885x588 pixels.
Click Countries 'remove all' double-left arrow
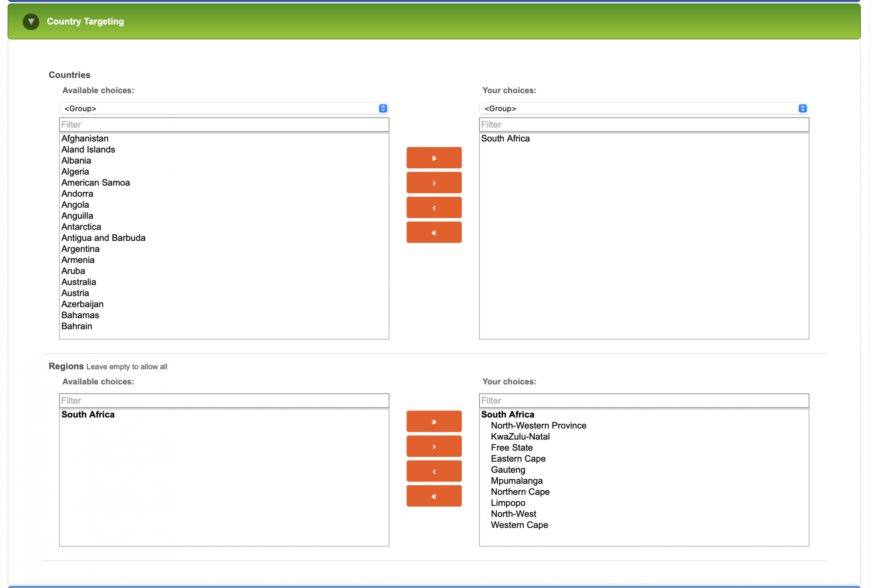[x=434, y=232]
